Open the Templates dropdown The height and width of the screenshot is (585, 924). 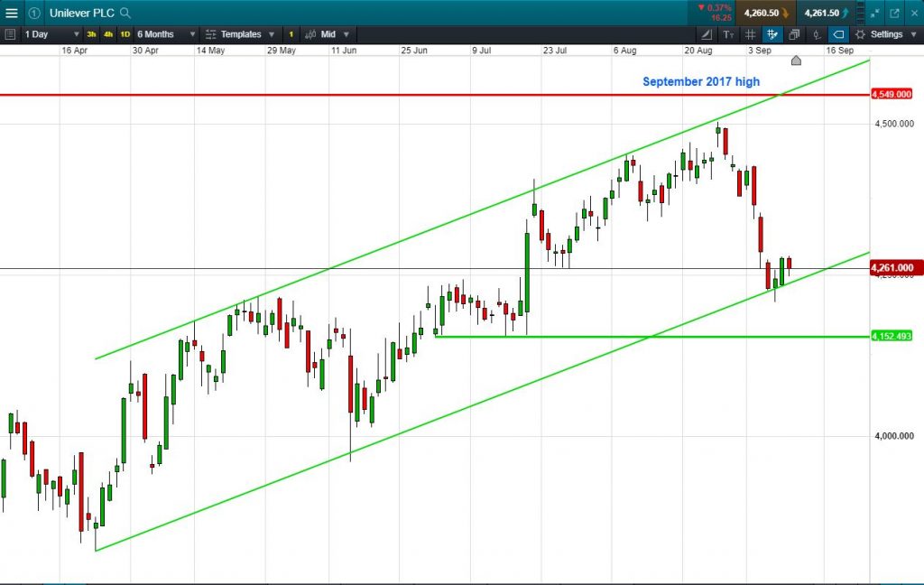[x=240, y=34]
